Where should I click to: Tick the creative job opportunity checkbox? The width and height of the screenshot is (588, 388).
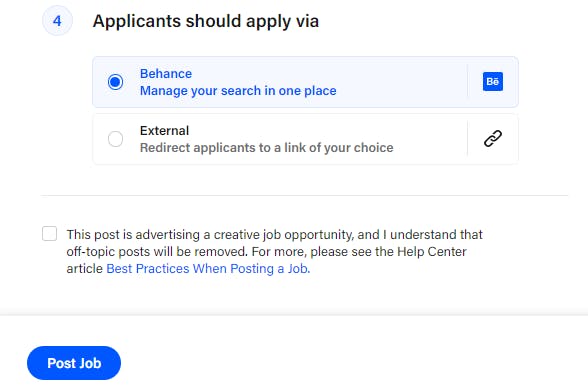[x=50, y=234]
